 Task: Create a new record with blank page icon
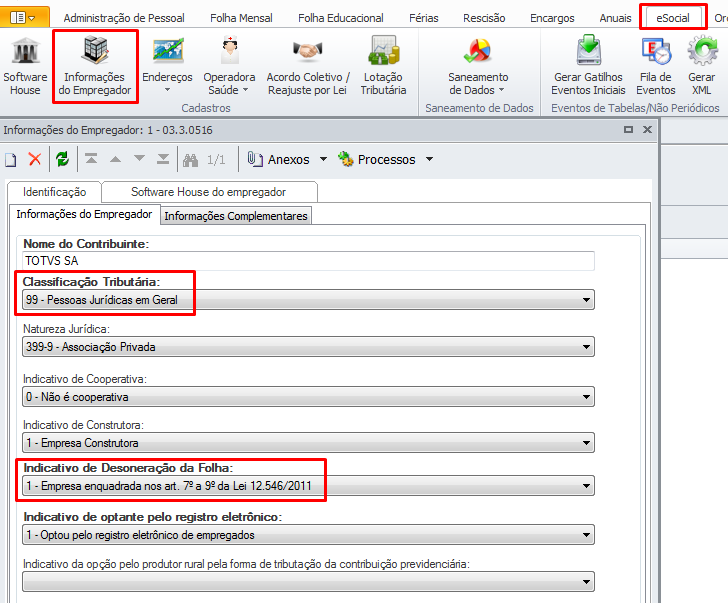11,160
